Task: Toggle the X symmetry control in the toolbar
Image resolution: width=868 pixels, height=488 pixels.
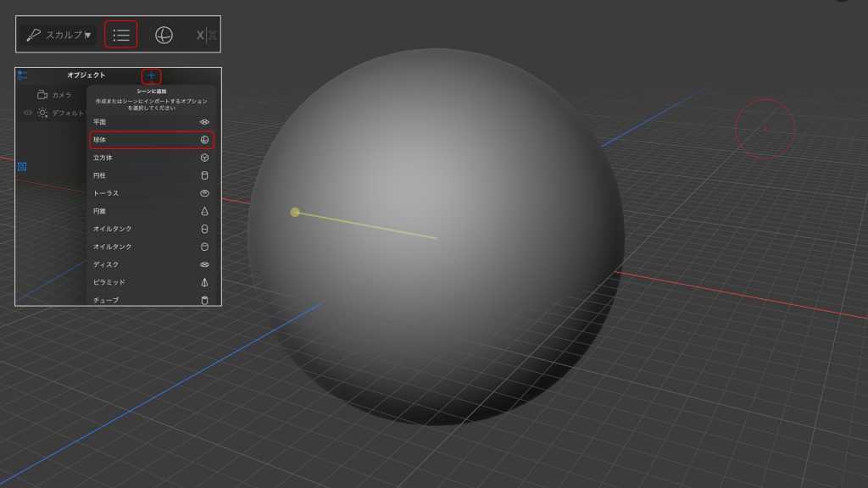Action: coord(199,34)
